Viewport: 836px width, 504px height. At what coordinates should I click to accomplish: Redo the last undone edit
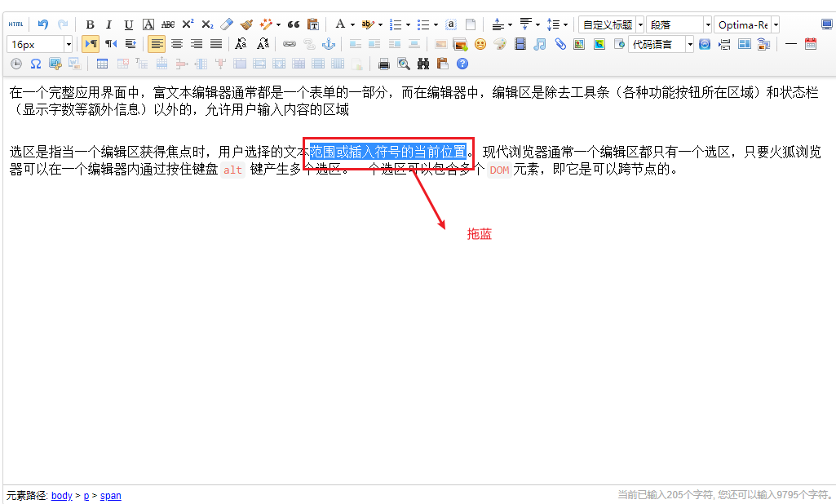coord(62,24)
